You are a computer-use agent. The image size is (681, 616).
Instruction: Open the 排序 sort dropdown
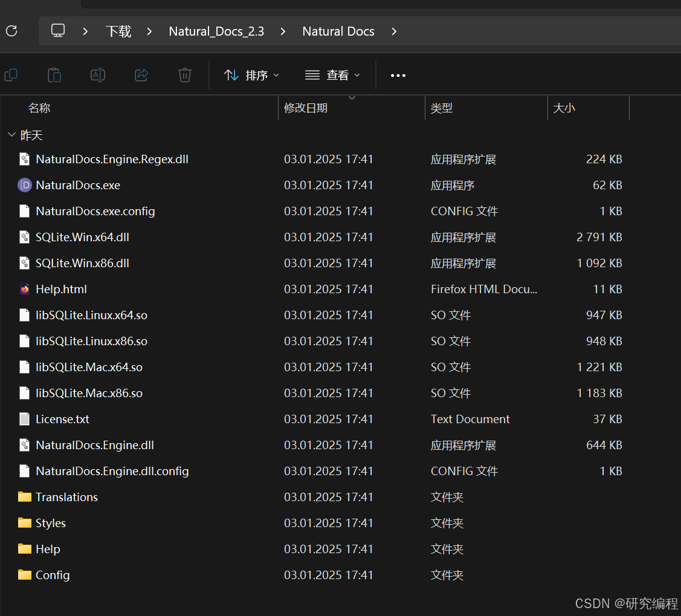252,75
